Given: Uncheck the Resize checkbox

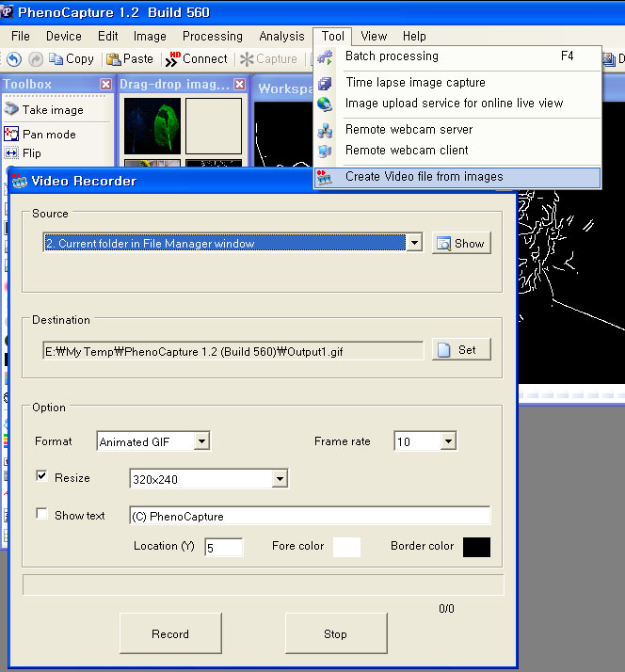Looking at the screenshot, I should (x=41, y=477).
